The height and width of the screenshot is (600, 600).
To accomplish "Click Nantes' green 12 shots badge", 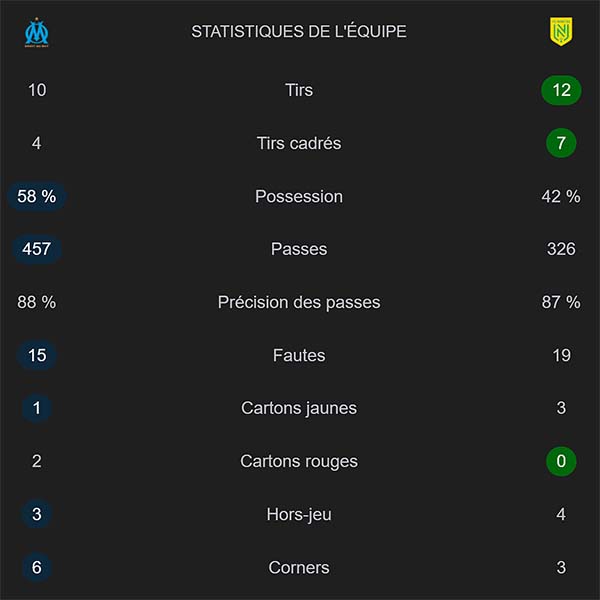I will point(561,90).
